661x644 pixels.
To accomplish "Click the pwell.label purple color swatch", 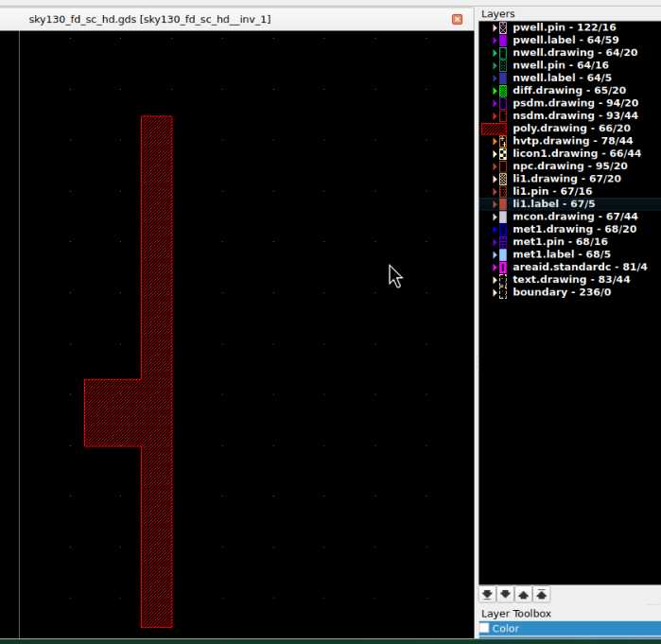I will click(503, 41).
